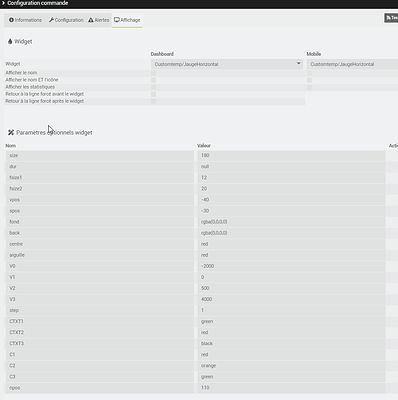Click the 'size' parameter name field
The image size is (398, 400).
coord(100,155)
